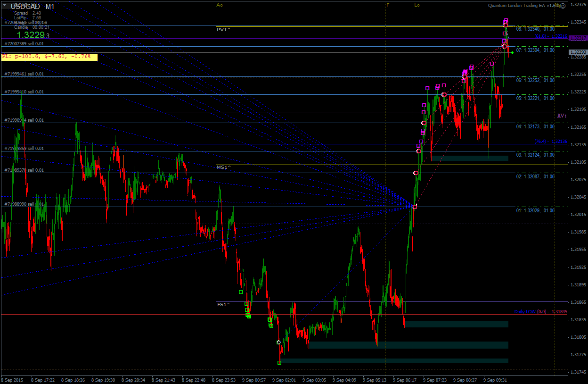The width and height of the screenshot is (588, 384).
Task: Click the 9 Sep 09:31 time axis label
Action: (x=496, y=379)
